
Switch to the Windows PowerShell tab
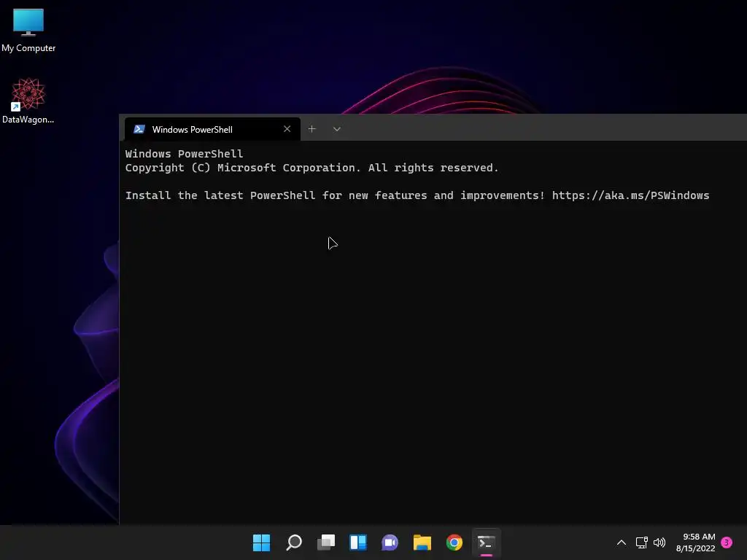point(212,130)
